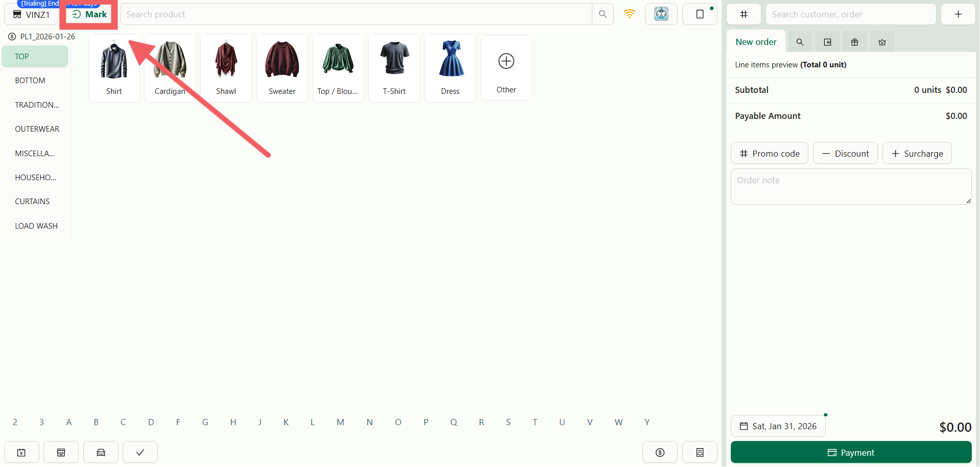Click the storefront icon button at bottom
The width and height of the screenshot is (980, 467).
tap(61, 452)
